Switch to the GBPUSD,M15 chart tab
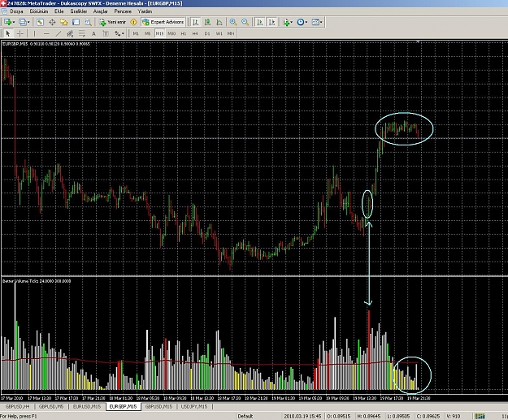Screen dimensions: 508x420 158,407
